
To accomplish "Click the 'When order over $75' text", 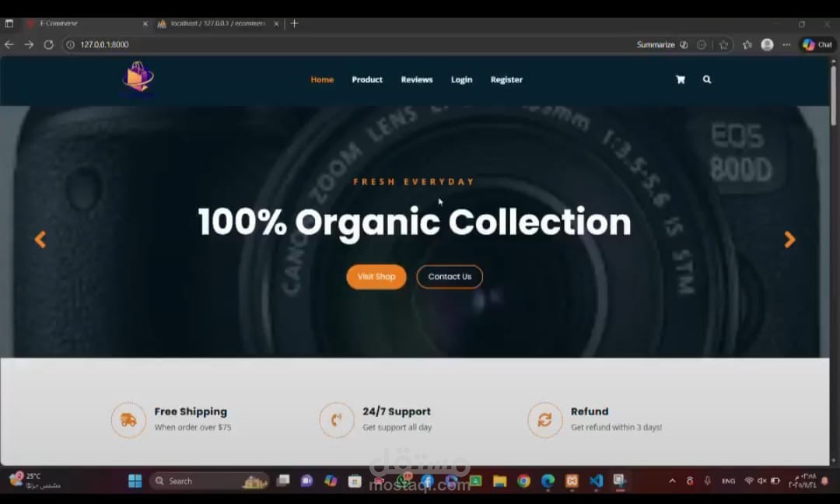I will point(193,428).
